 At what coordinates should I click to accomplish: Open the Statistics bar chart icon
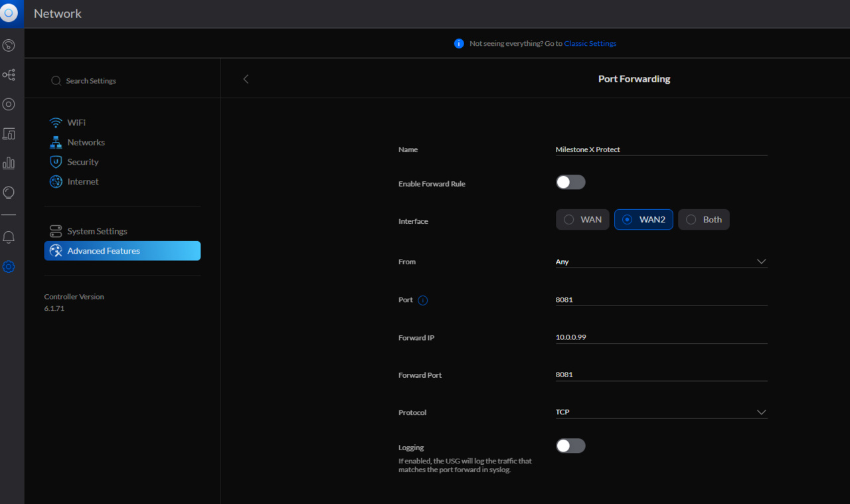tap(9, 163)
